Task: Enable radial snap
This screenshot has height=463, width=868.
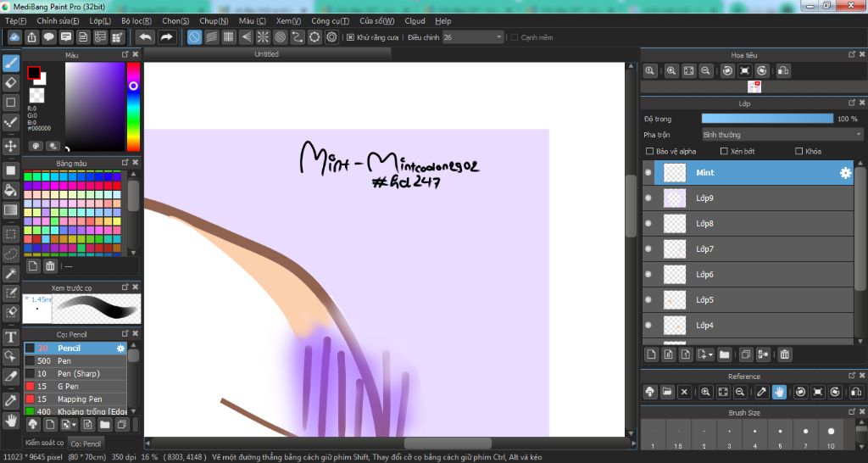Action: coord(263,37)
